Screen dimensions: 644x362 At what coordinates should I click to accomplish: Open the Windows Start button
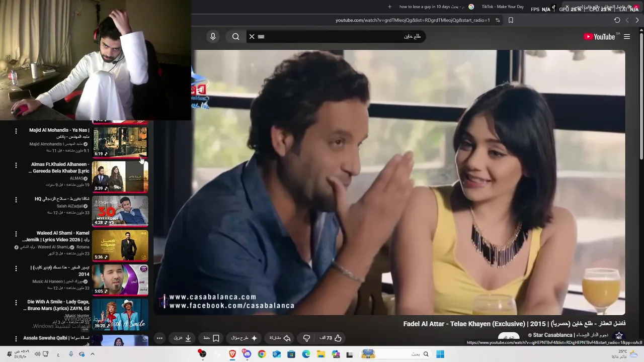pos(440,354)
